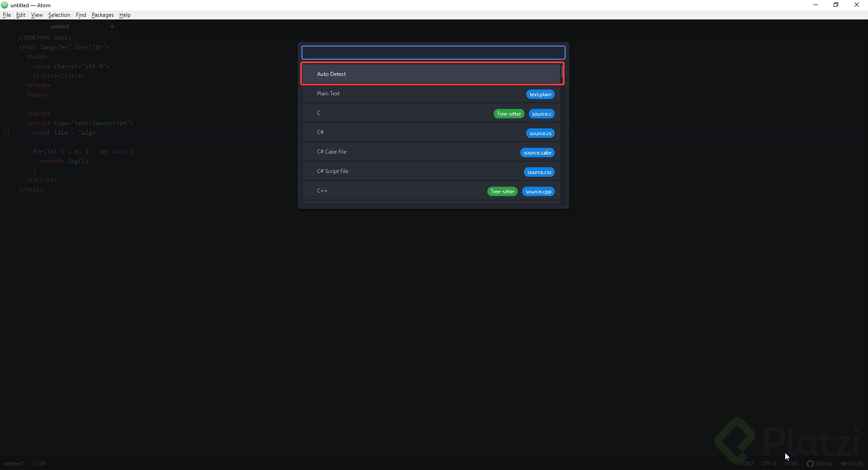Select C# Cake File grammar
Screen dimensions: 868x470
click(x=431, y=152)
